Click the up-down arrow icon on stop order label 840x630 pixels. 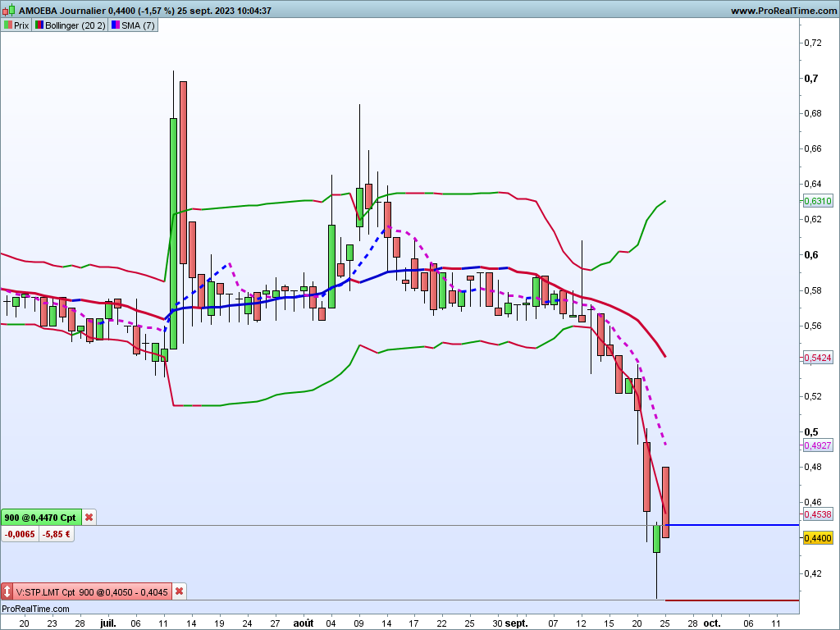[7, 591]
